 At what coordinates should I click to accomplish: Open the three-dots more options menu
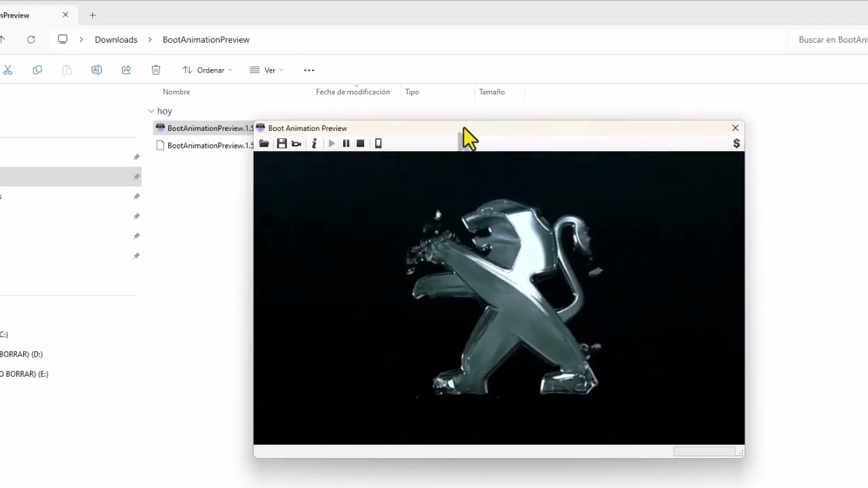(309, 70)
